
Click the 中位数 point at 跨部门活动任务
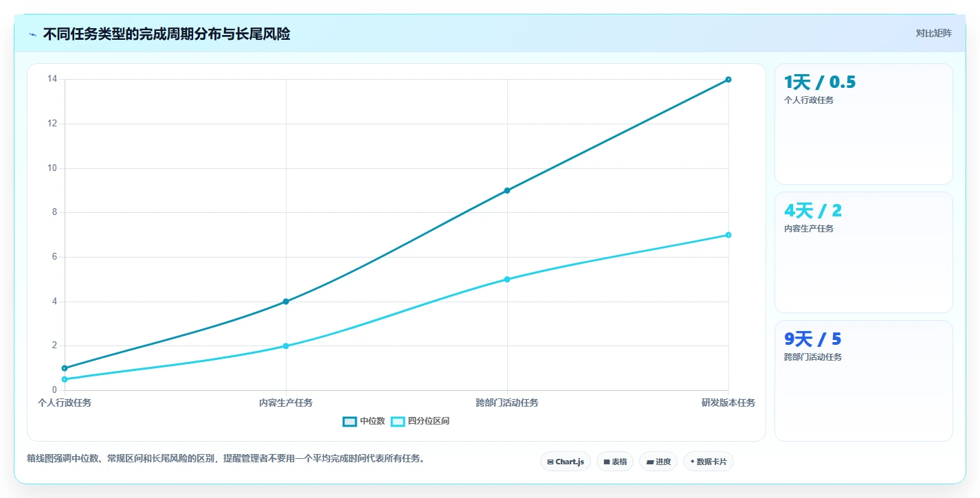click(507, 190)
